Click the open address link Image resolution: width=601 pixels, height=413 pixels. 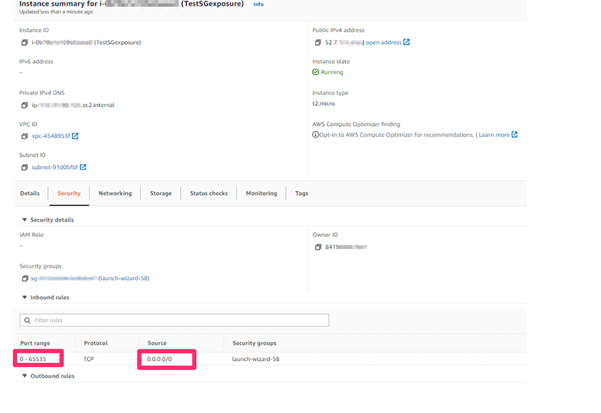click(384, 43)
